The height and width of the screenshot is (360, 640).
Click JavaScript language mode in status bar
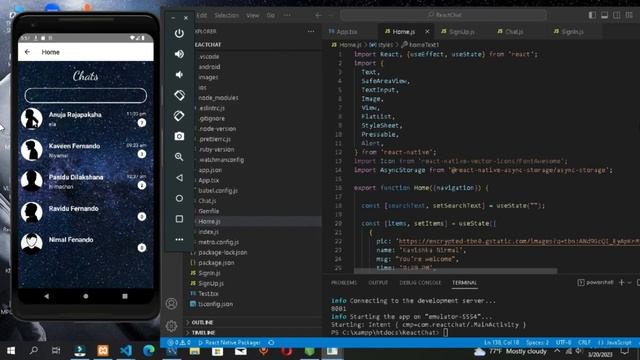point(615,342)
